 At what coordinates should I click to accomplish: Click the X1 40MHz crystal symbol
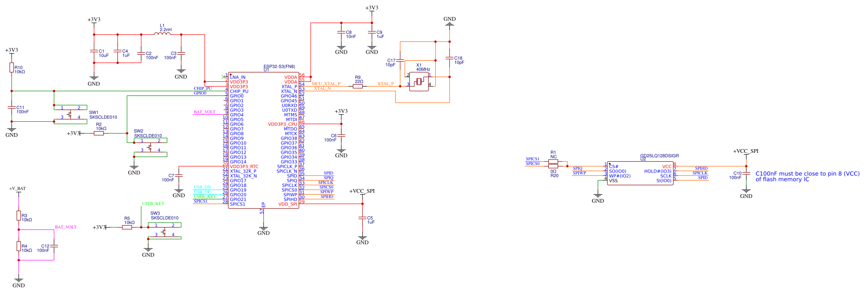419,82
